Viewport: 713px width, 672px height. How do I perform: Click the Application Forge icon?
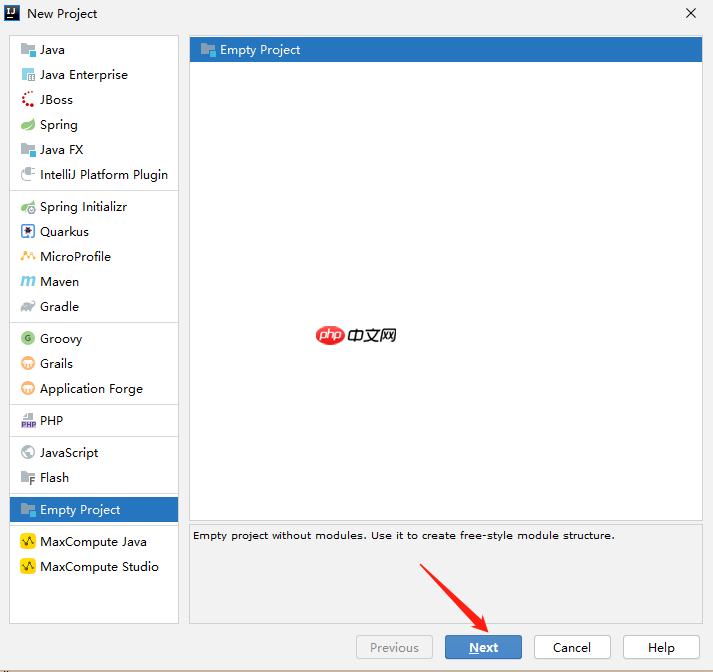(x=28, y=388)
